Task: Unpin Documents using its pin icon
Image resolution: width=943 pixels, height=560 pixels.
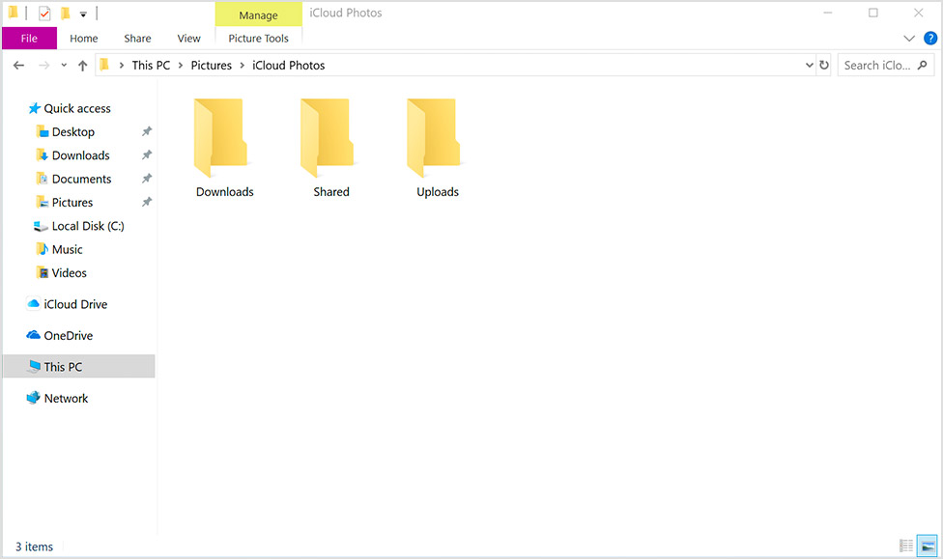Action: 147,179
